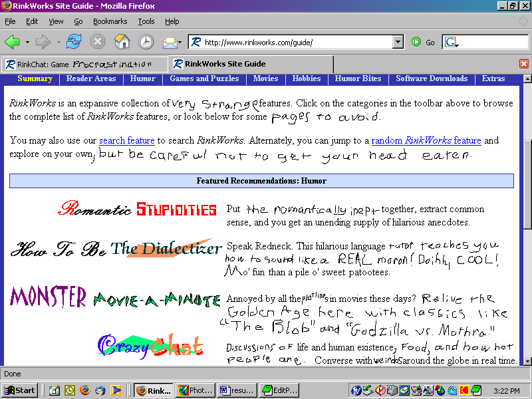Open the Software Downloads category
Image resolution: width=532 pixels, height=399 pixels.
(432, 78)
